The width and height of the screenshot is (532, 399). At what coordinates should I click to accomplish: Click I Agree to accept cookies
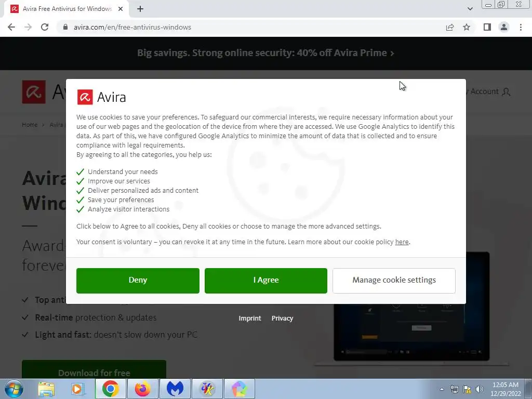[265, 281]
